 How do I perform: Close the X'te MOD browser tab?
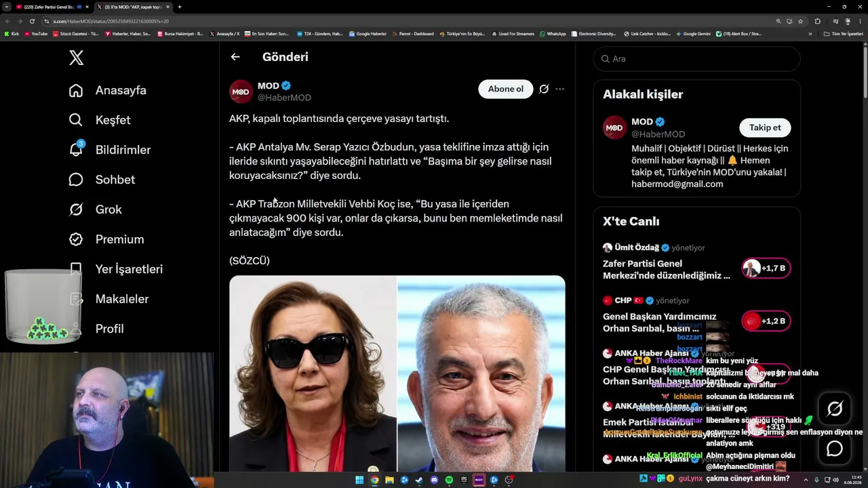(x=167, y=7)
